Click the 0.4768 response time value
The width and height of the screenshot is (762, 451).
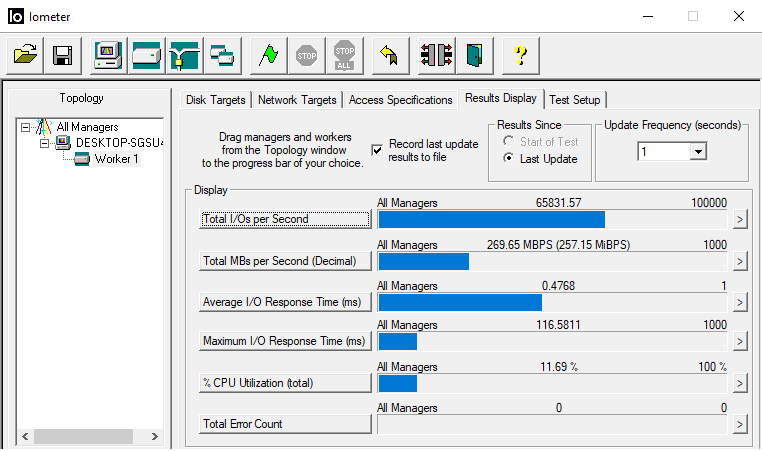[558, 286]
